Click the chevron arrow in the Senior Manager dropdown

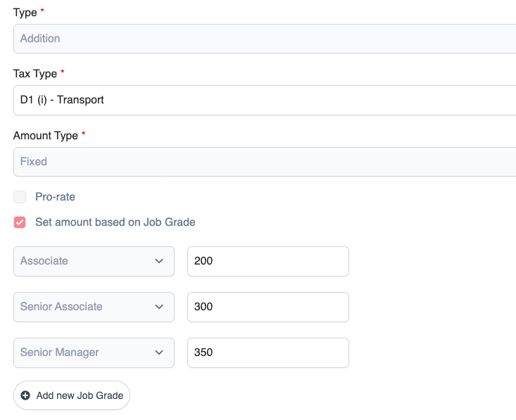pos(158,352)
